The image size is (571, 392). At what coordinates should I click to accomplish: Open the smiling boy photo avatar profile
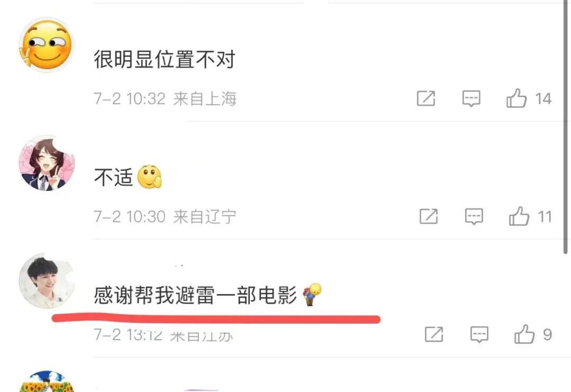46,280
